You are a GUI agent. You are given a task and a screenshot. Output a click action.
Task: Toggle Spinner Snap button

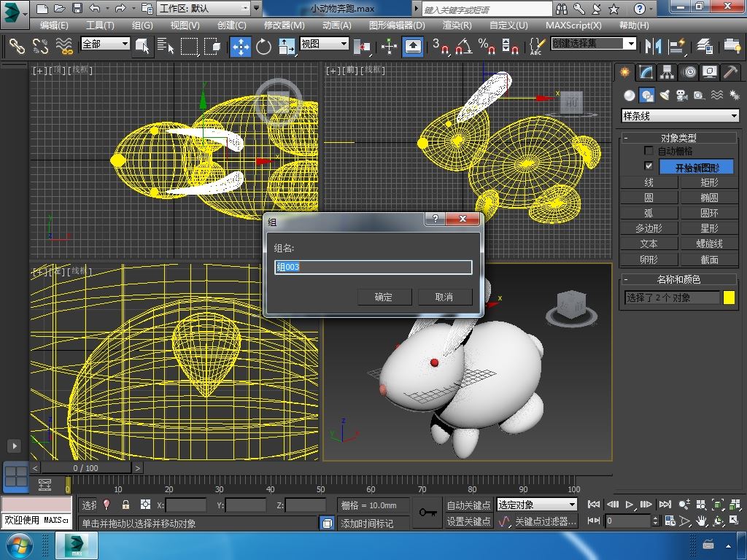click(x=510, y=46)
